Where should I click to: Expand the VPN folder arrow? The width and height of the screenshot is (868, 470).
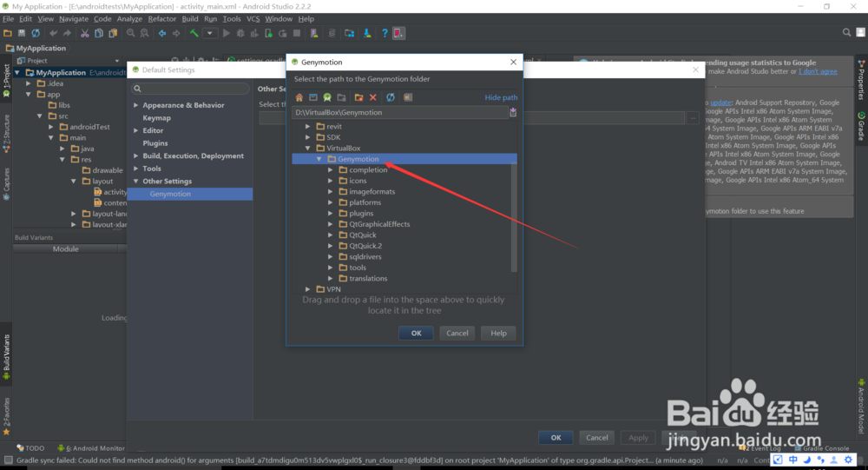[x=308, y=289]
